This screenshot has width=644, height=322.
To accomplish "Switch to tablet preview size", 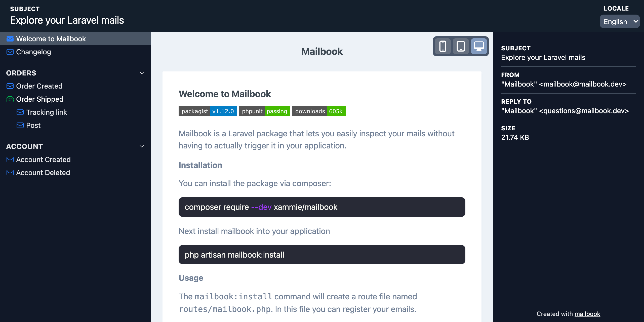I will tap(461, 46).
